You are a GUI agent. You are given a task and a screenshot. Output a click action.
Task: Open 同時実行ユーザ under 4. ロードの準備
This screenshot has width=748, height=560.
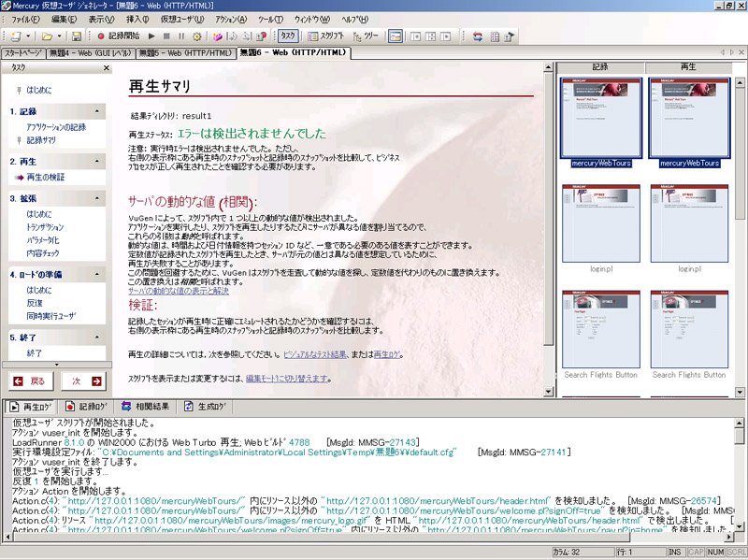(x=51, y=316)
